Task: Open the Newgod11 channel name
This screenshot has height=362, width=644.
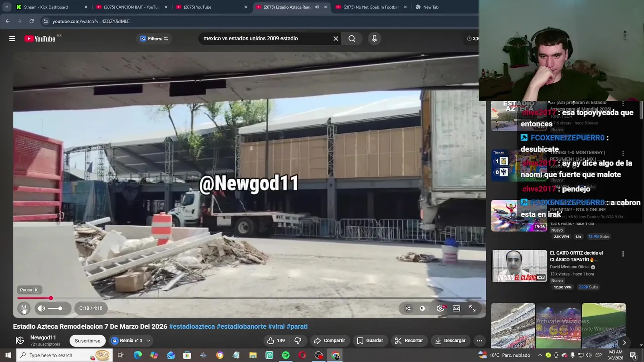Action: 43,338
